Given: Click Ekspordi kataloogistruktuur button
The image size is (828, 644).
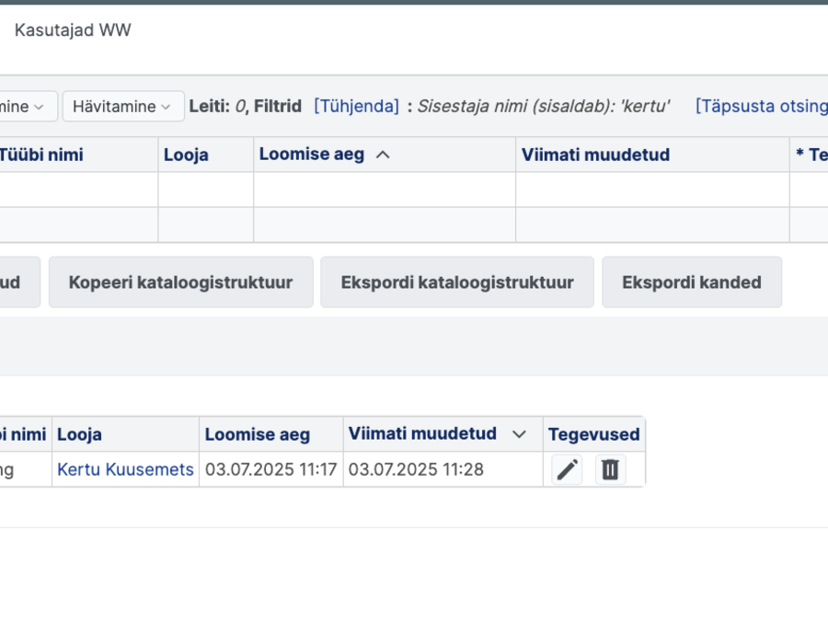Looking at the screenshot, I should pos(457,282).
